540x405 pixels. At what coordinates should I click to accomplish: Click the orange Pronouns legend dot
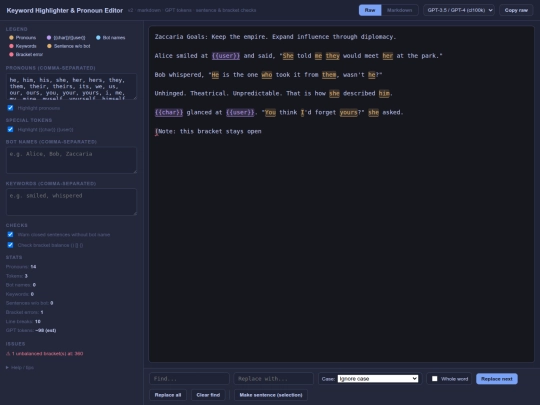click(11, 38)
